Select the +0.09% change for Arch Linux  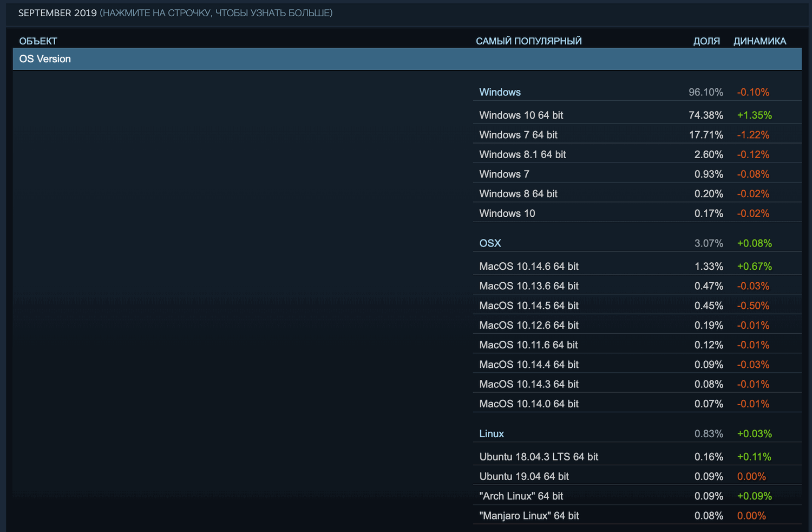(755, 496)
